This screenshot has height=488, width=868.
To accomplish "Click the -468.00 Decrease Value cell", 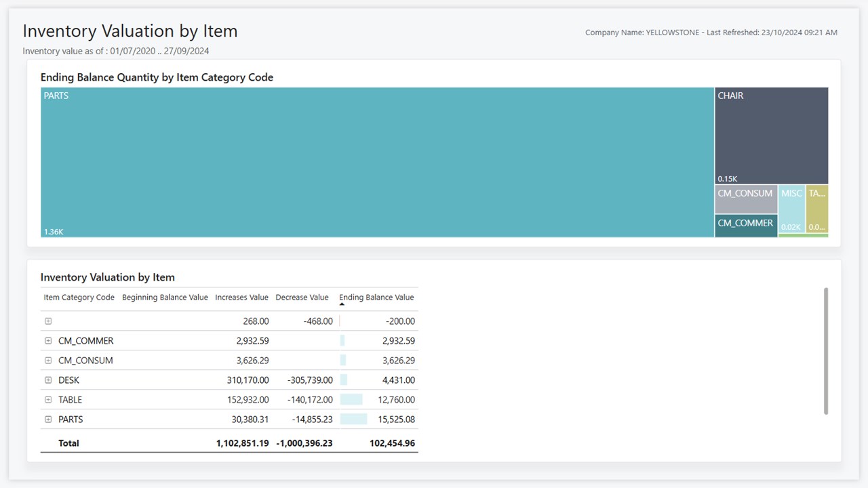I will pyautogui.click(x=318, y=321).
